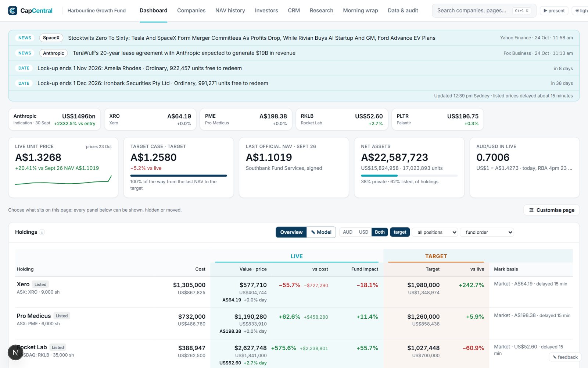Toggle the target columns button

coord(400,232)
